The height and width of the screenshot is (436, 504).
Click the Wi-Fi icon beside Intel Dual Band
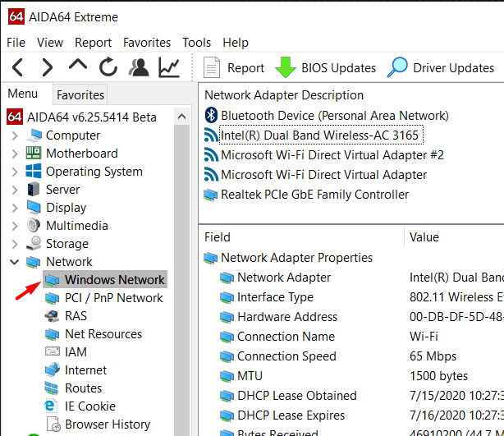click(x=211, y=135)
